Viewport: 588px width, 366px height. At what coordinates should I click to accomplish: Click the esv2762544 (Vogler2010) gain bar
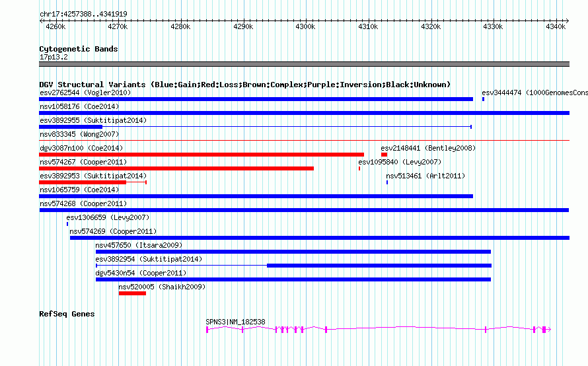pyautogui.click(x=256, y=99)
